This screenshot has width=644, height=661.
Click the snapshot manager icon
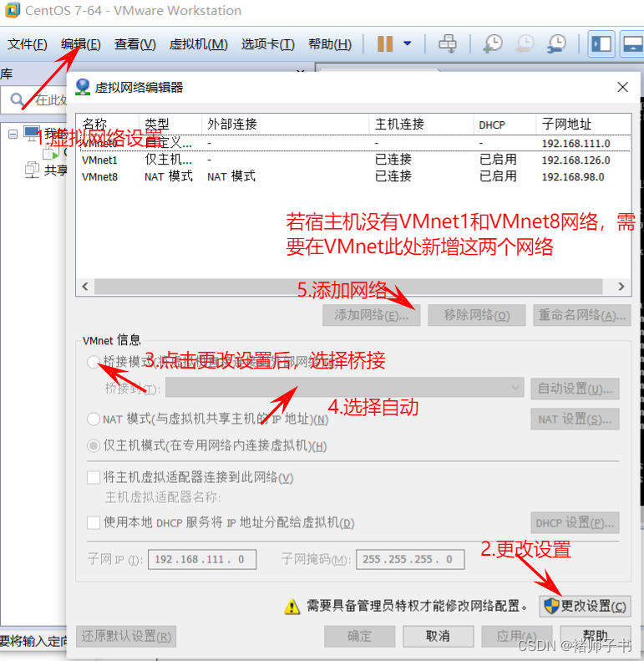click(557, 43)
